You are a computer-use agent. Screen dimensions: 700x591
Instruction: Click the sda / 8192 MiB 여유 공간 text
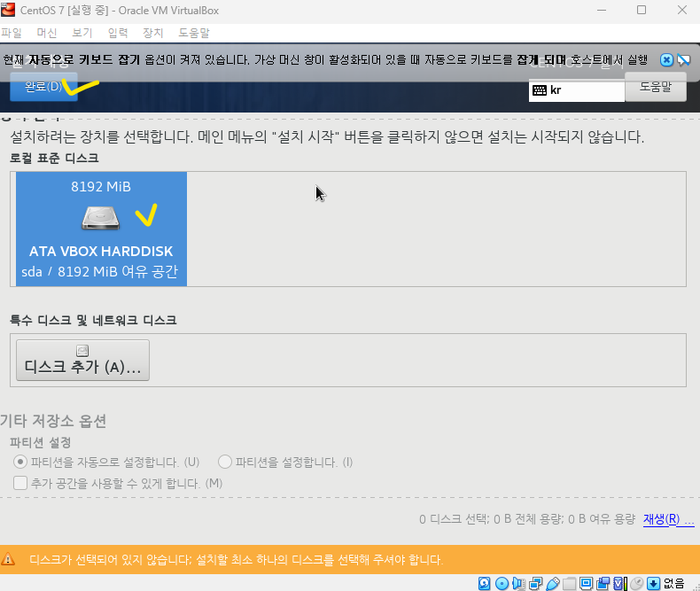click(x=99, y=271)
